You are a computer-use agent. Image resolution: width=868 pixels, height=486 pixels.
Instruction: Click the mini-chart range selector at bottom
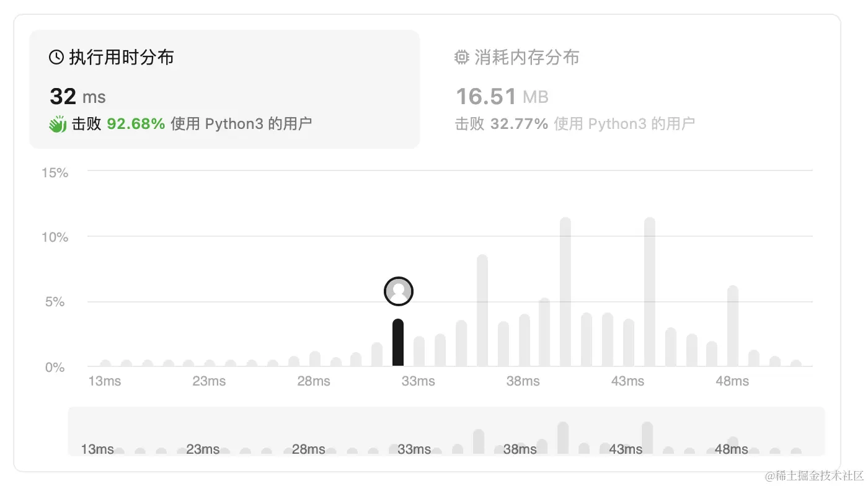(446, 431)
